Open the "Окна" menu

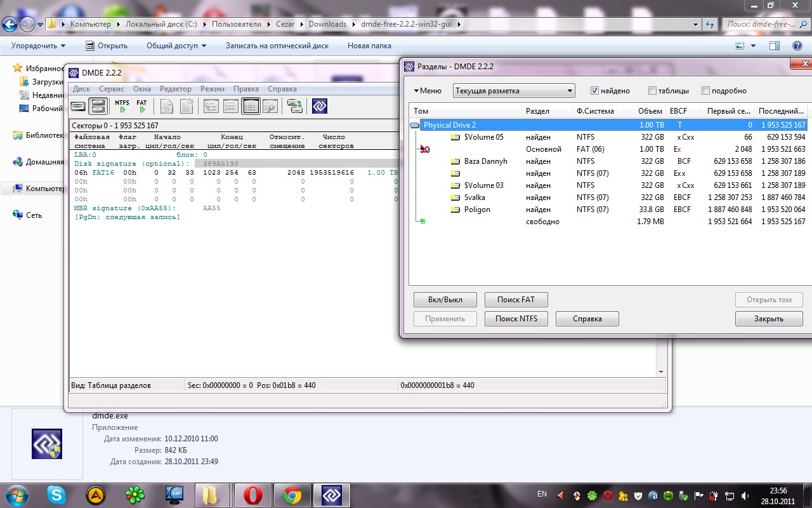142,89
